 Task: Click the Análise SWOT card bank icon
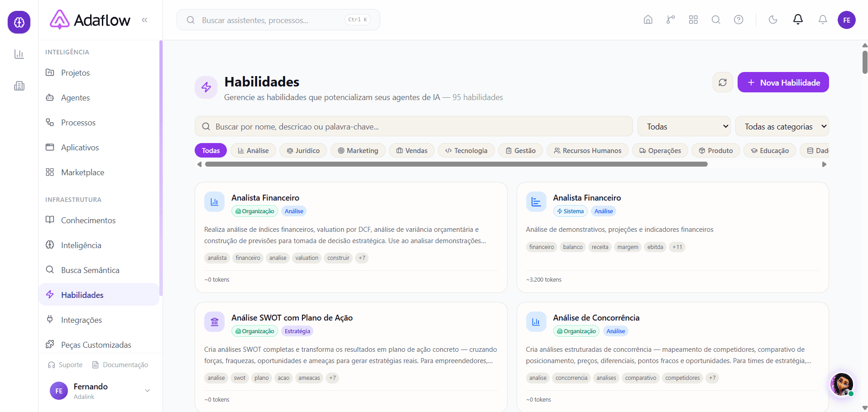point(214,322)
